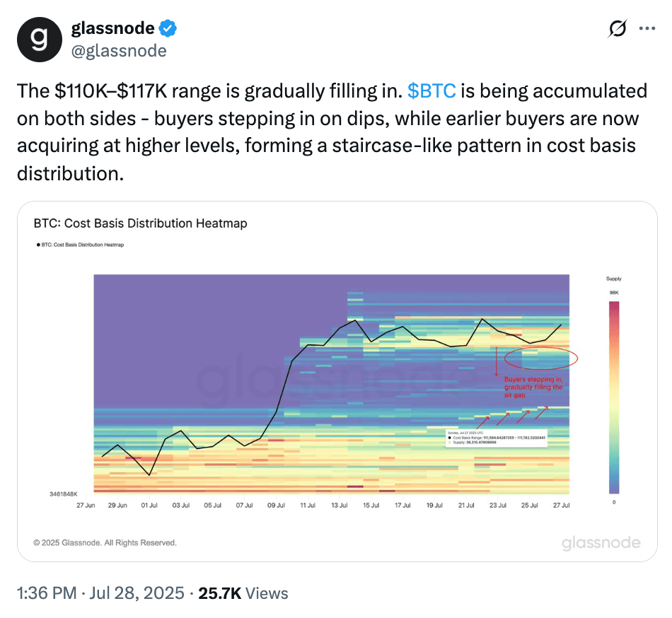Open the $BTC cashtag link
The image size is (672, 618).
431,91
